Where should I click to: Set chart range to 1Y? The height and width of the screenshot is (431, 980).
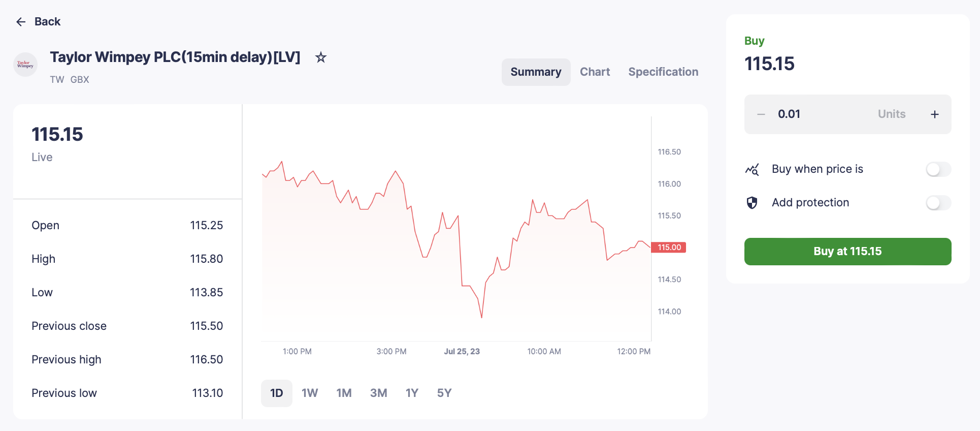point(412,393)
